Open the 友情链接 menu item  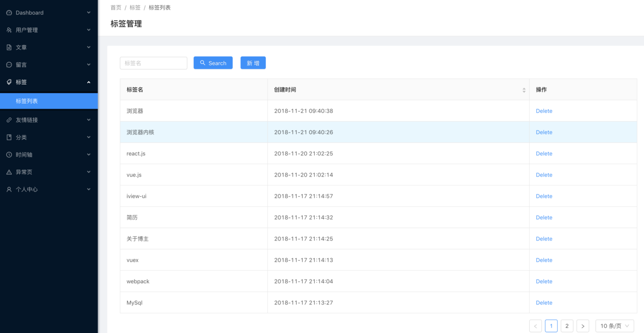pos(49,120)
